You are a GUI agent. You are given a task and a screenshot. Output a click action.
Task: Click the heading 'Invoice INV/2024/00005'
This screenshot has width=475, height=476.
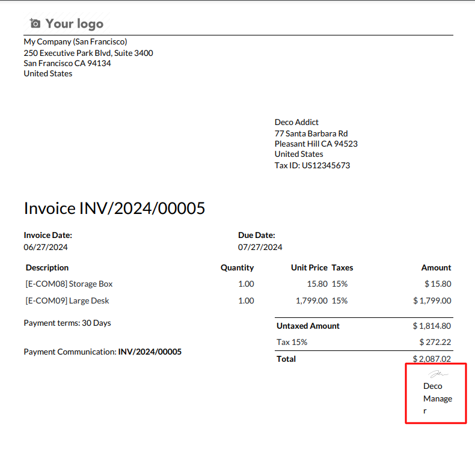click(x=114, y=208)
